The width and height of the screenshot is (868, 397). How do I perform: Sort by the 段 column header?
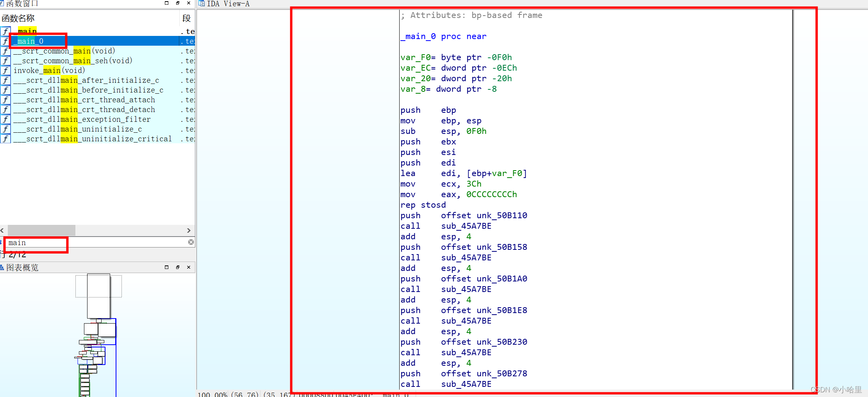[187, 18]
